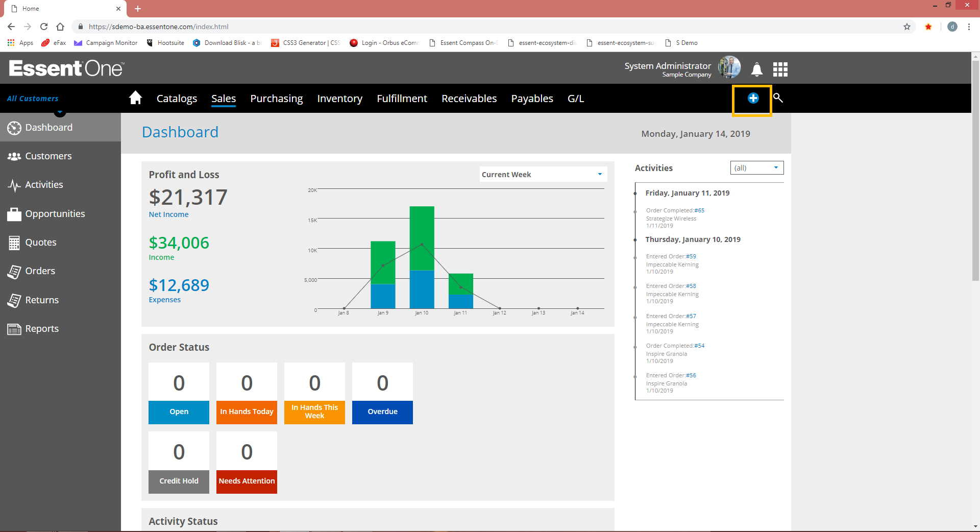Open the Payables menu
This screenshot has width=980, height=532.
pos(532,99)
